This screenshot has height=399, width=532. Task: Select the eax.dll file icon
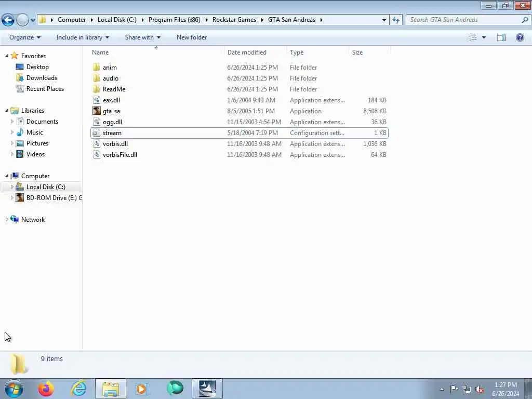click(97, 100)
